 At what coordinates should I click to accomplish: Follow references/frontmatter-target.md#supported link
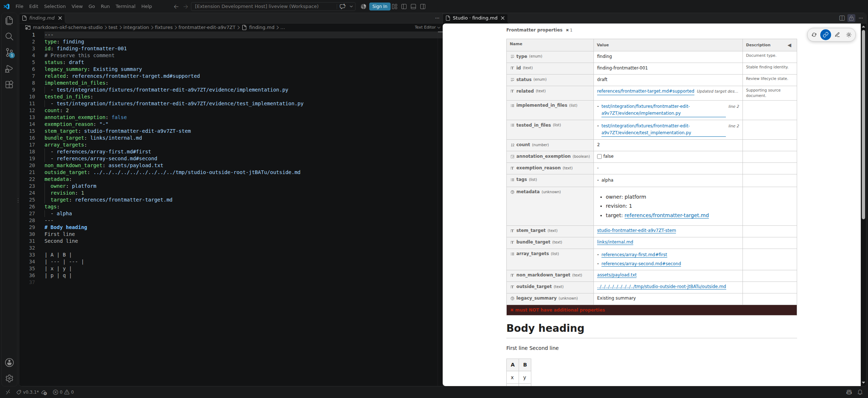[x=646, y=91]
